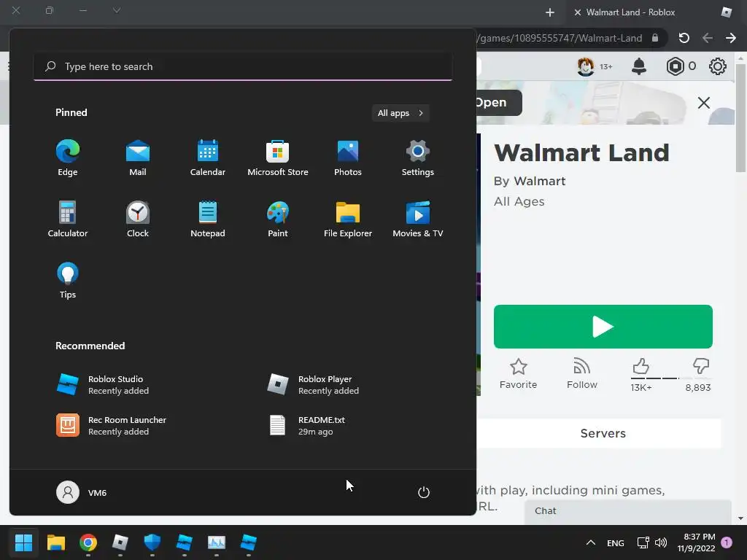747x560 pixels.
Task: Launch the Mail app
Action: [138, 158]
